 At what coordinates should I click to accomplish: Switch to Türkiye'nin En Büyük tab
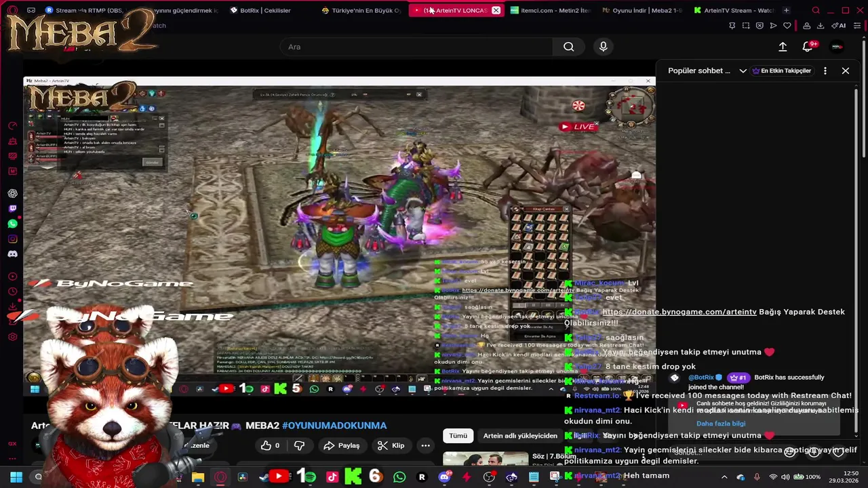pos(361,10)
